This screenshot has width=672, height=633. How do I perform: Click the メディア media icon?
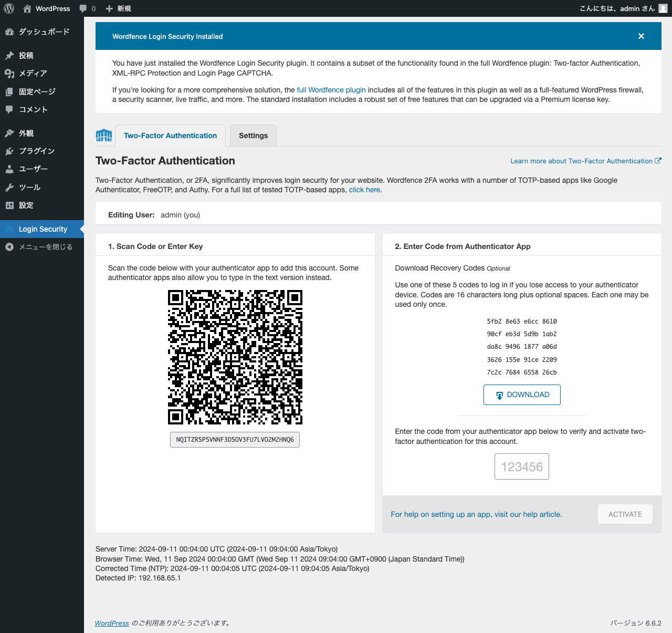pos(9,74)
